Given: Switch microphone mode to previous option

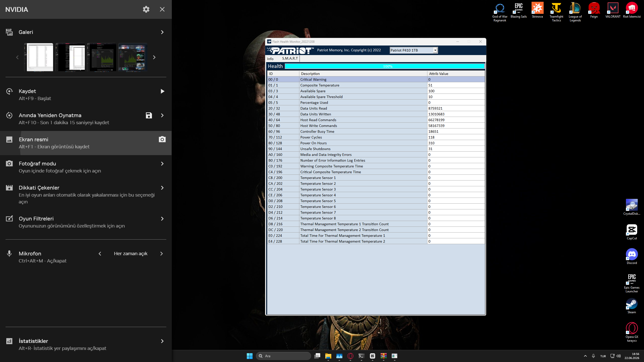Looking at the screenshot, I should point(100,254).
